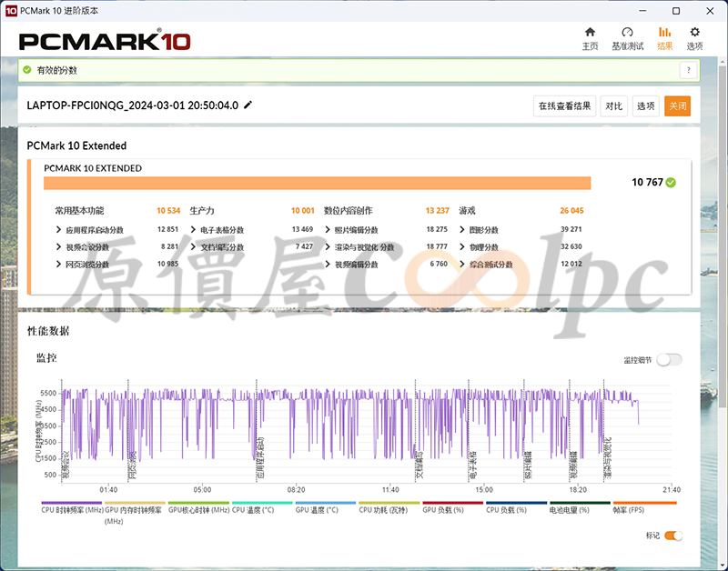Expand the 综合测试分数 row
This screenshot has width=728, height=571.
tap(462, 264)
